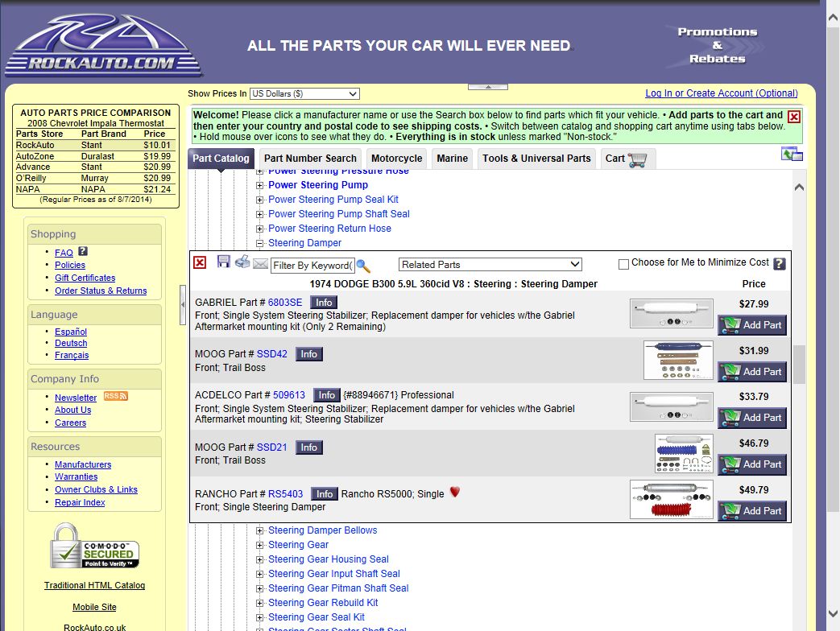The height and width of the screenshot is (631, 840).
Task: Open the Gabriel 6803SE product image
Action: (672, 313)
